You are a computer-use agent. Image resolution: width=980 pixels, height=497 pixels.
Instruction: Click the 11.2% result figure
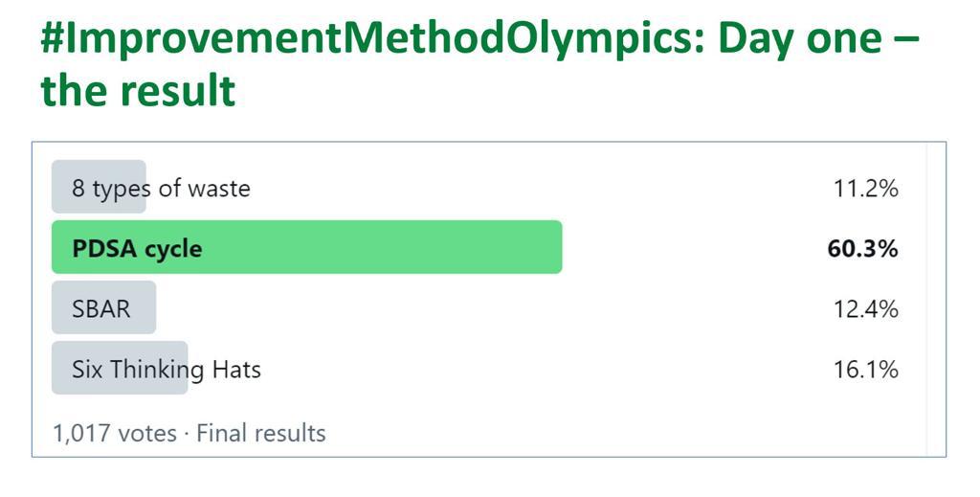coord(865,189)
